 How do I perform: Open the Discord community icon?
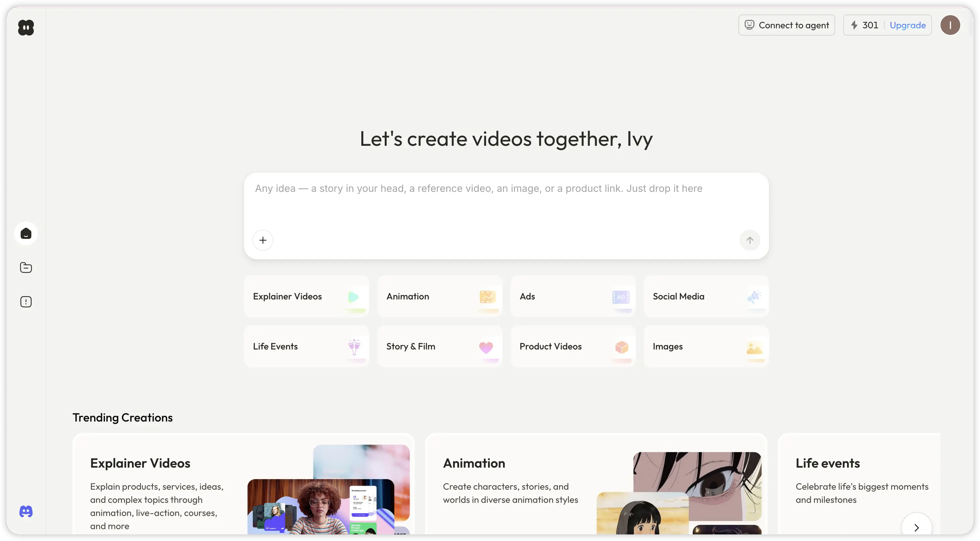point(26,511)
